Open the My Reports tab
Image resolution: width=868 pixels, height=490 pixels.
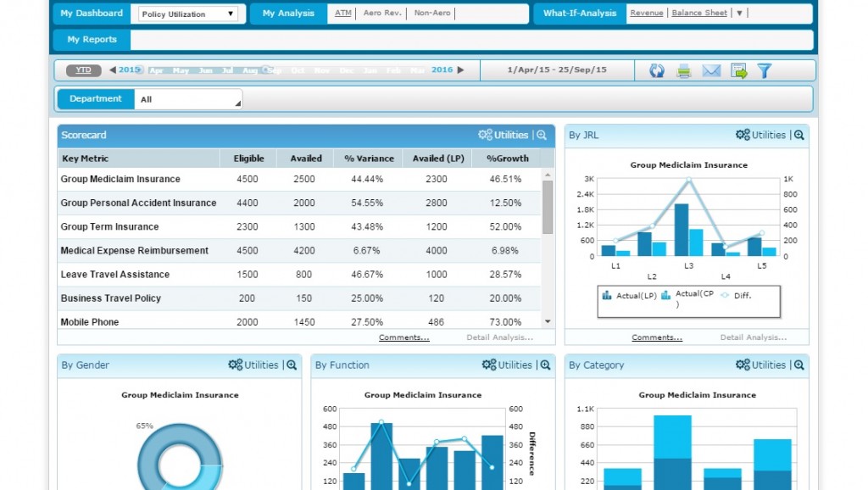(92, 39)
